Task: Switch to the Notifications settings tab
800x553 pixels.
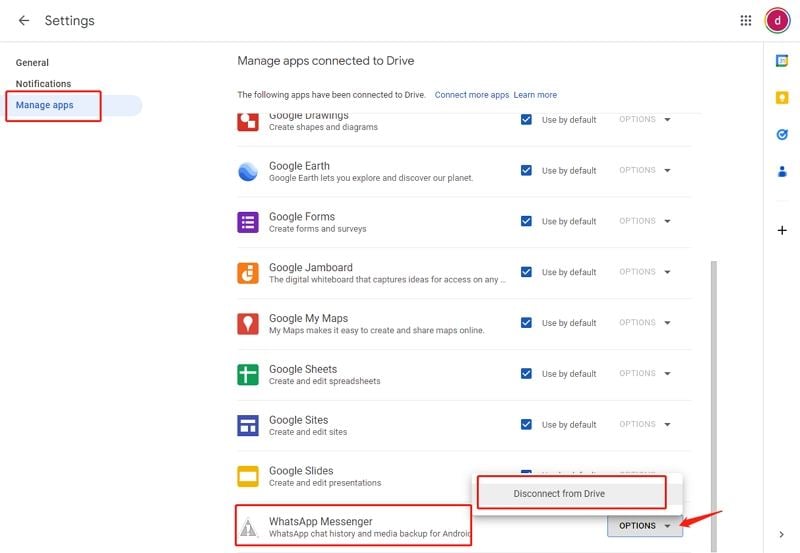Action: [x=44, y=84]
